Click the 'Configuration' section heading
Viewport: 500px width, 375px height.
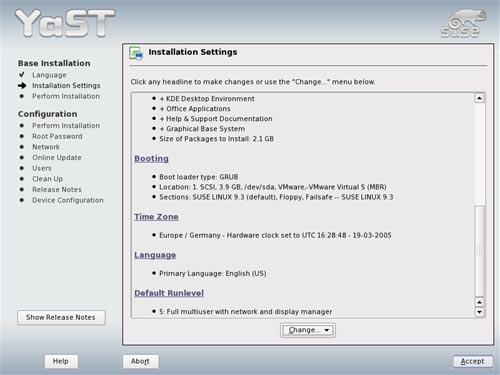point(48,114)
